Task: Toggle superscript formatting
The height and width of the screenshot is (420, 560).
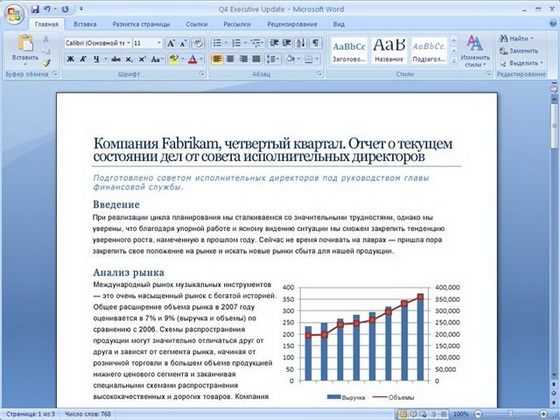Action: coord(142,59)
